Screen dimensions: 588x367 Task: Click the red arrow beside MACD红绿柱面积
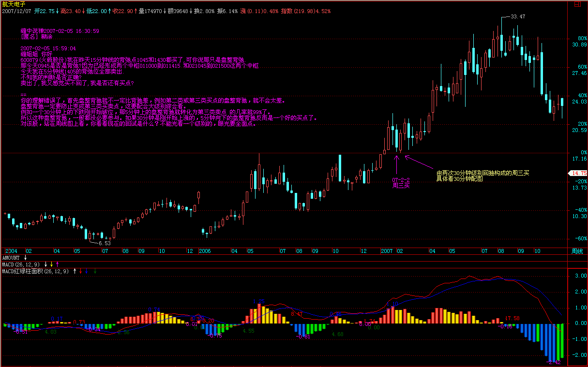click(x=80, y=271)
